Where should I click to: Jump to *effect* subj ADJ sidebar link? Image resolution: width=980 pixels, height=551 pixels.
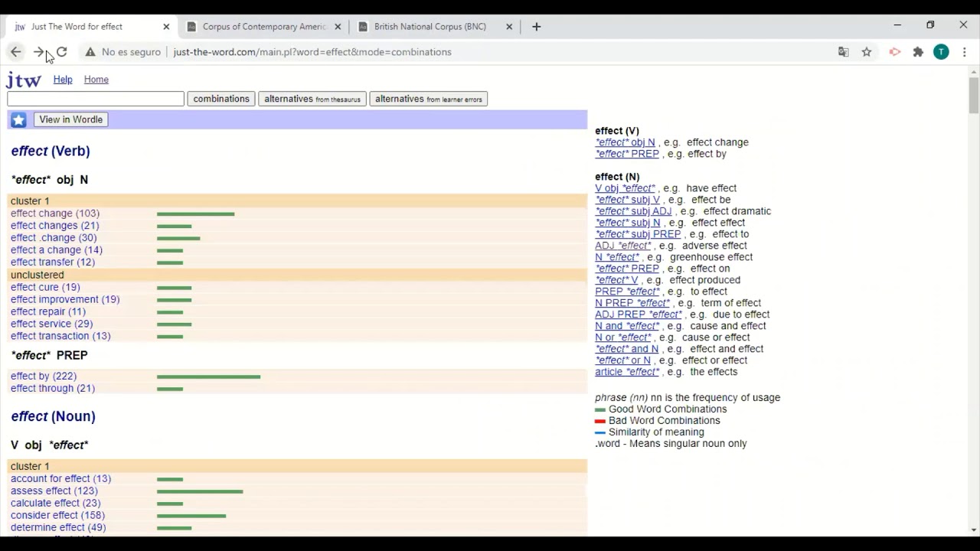(x=633, y=211)
